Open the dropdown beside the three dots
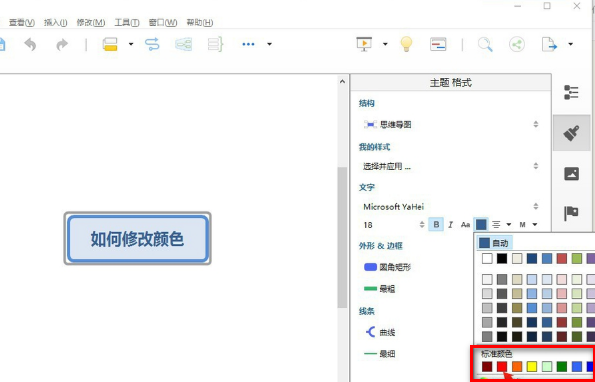Image resolution: width=595 pixels, height=382 pixels. [x=269, y=44]
